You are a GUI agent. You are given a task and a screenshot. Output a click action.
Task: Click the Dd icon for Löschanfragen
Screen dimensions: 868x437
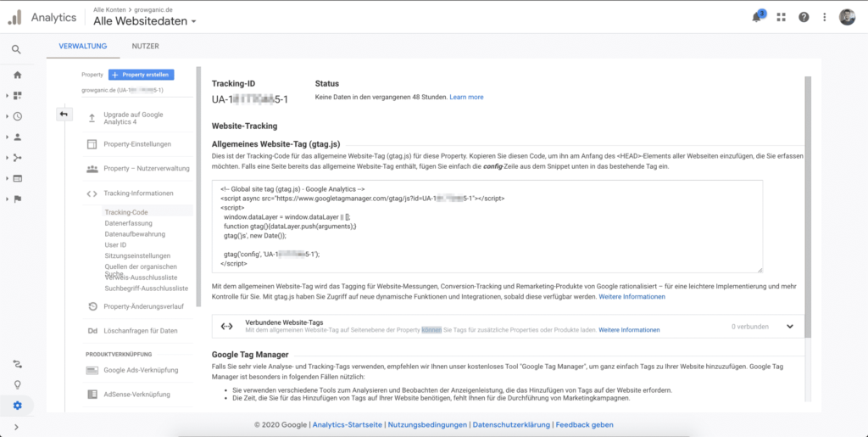92,331
